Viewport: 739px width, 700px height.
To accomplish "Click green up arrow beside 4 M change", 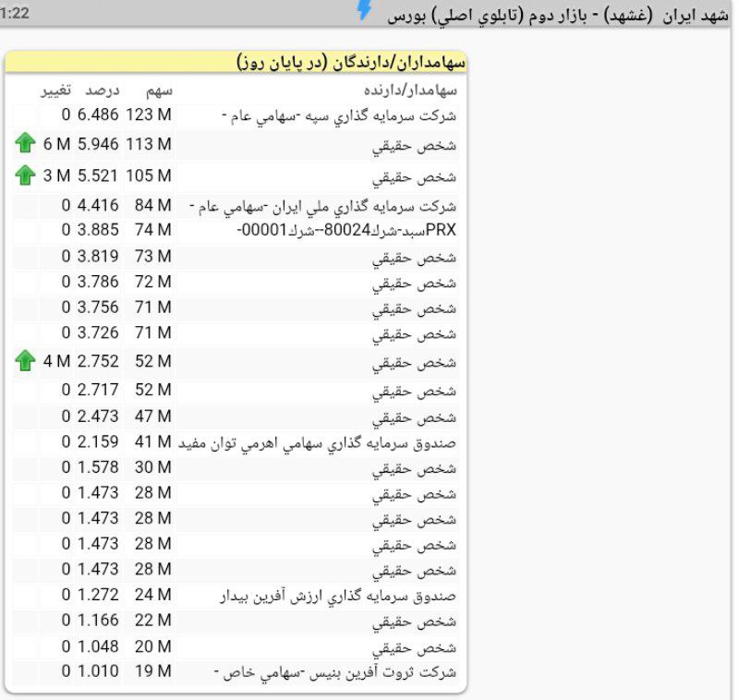I will [x=25, y=361].
